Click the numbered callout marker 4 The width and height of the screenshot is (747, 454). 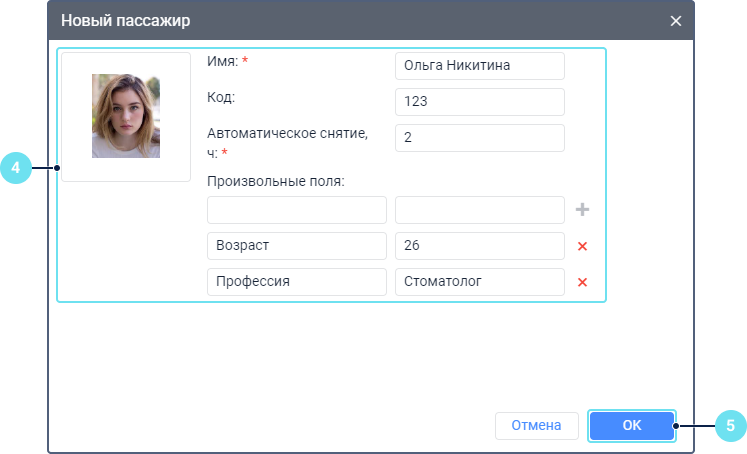(x=16, y=169)
